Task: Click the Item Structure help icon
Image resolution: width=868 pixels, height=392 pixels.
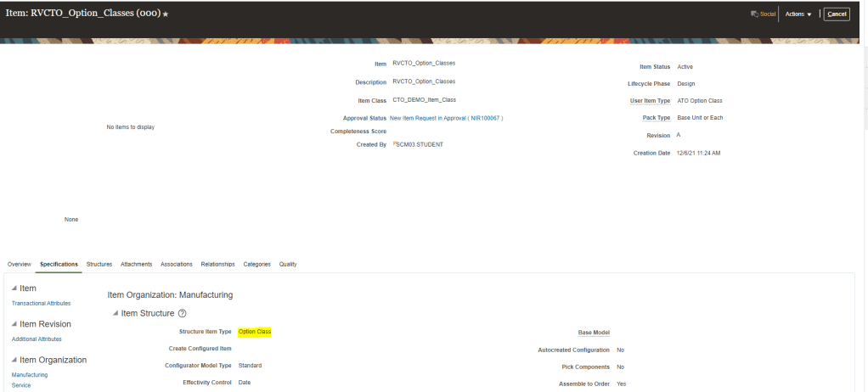Action: [183, 313]
